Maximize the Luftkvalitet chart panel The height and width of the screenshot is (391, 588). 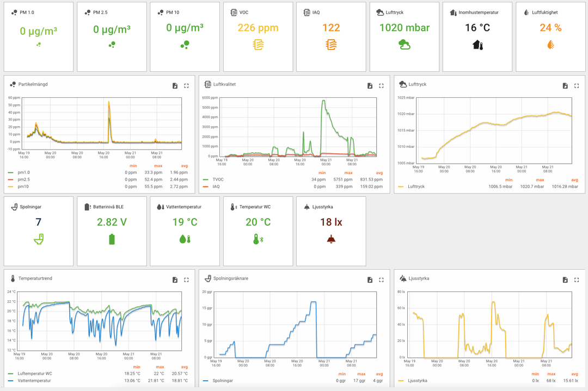click(381, 86)
